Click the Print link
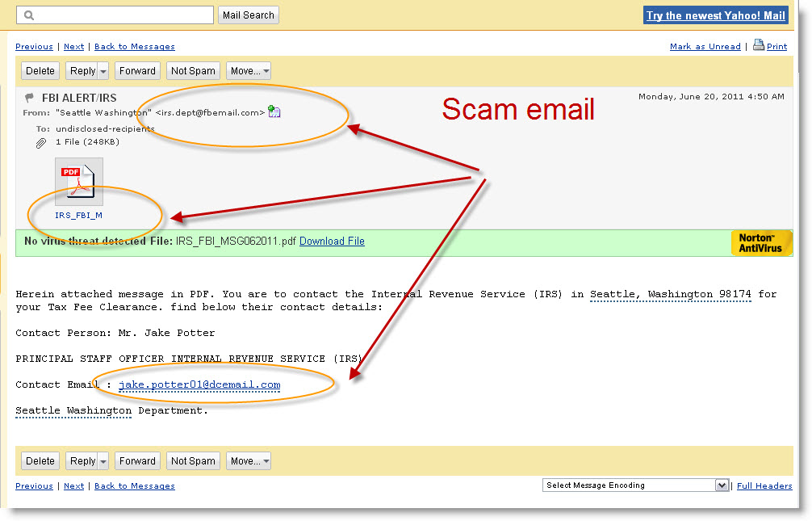The height and width of the screenshot is (521, 812). (776, 47)
